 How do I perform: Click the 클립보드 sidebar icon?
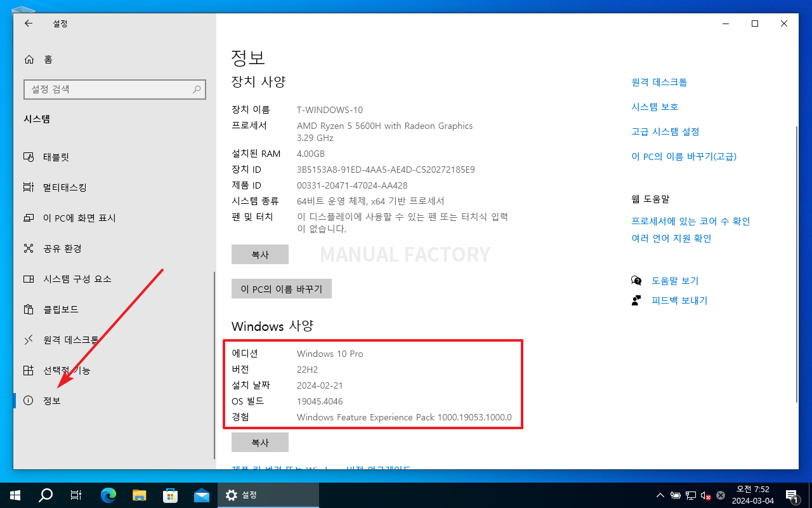pos(28,309)
